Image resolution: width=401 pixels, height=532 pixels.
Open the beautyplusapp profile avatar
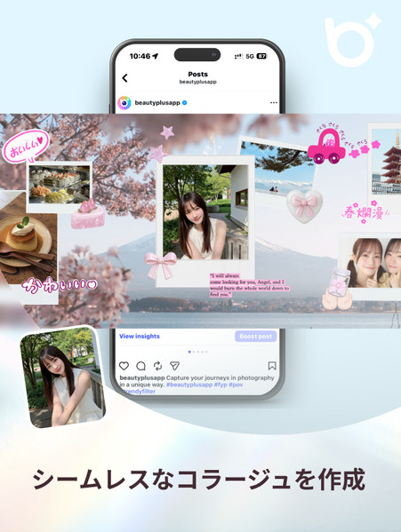(124, 103)
